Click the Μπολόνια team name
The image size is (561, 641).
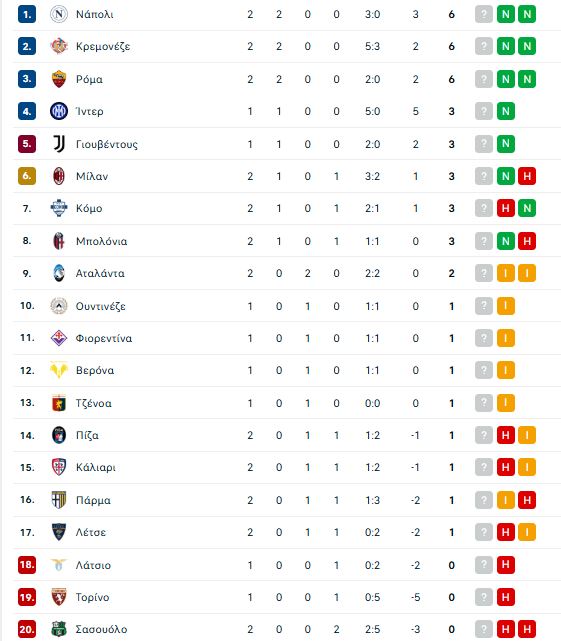[x=101, y=241]
